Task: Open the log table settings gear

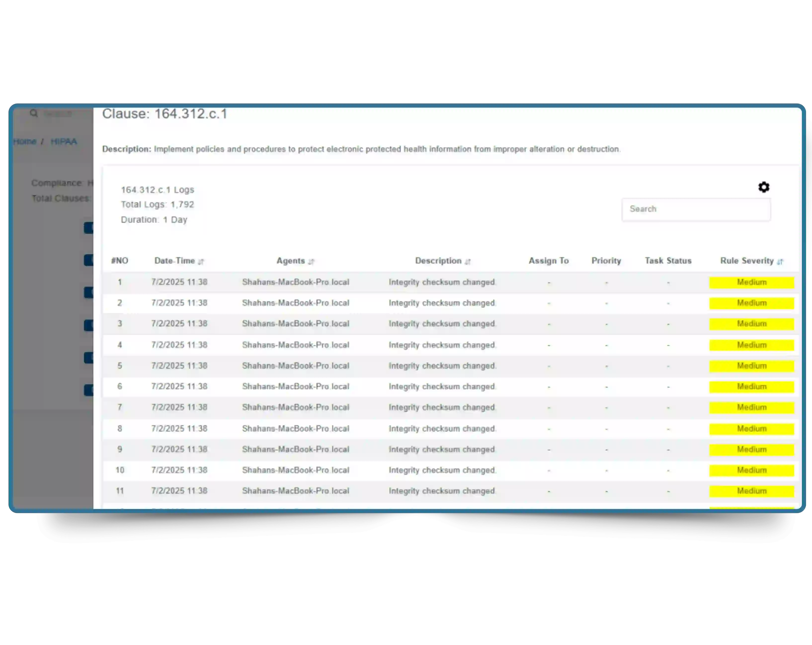Action: 763,187
